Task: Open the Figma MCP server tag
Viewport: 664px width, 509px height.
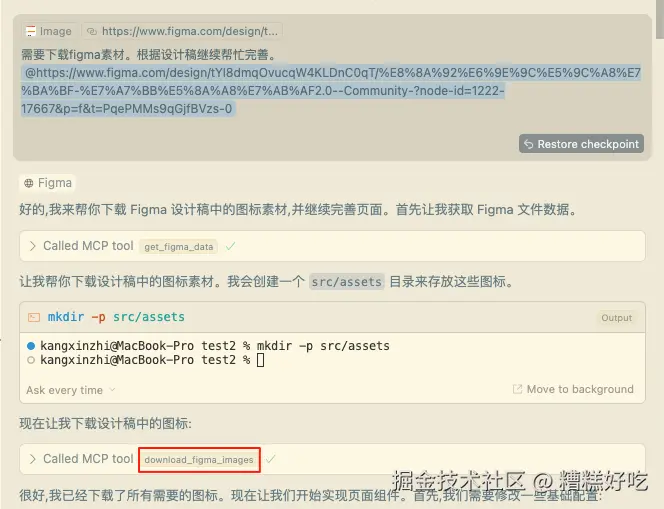Action: point(48,183)
